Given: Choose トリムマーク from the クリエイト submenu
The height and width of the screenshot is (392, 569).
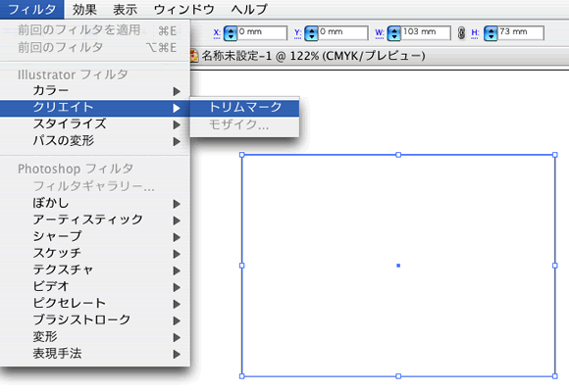Looking at the screenshot, I should point(245,108).
